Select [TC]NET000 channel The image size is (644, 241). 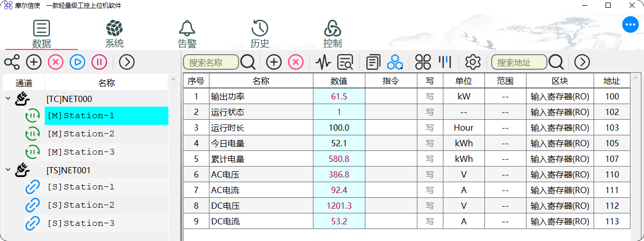[69, 98]
